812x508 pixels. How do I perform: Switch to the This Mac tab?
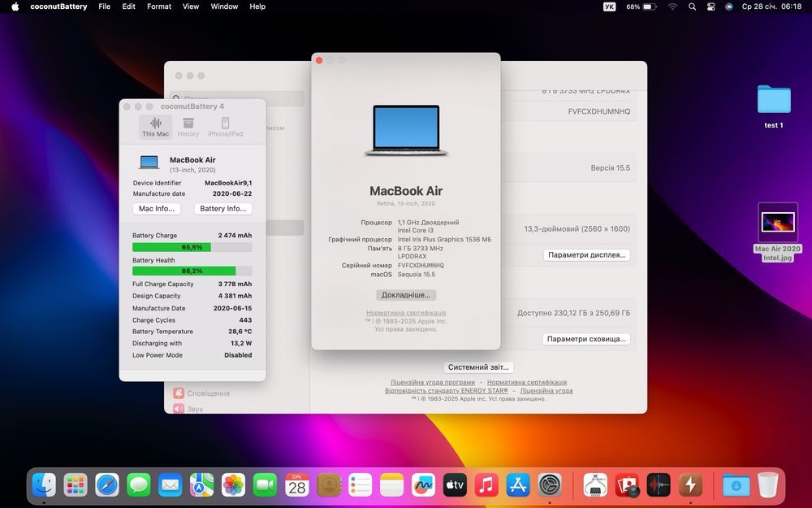coord(155,127)
